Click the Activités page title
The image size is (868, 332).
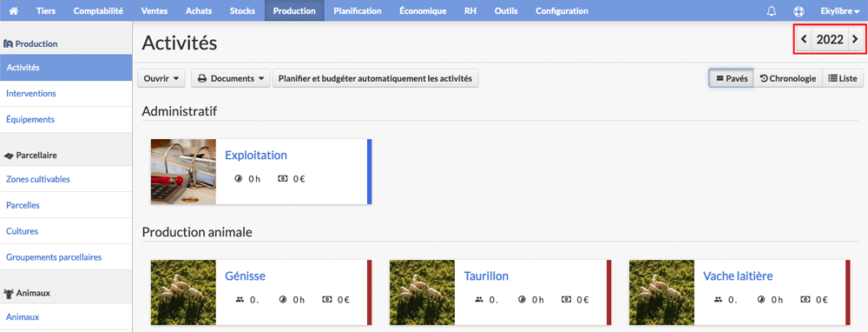pyautogui.click(x=180, y=43)
